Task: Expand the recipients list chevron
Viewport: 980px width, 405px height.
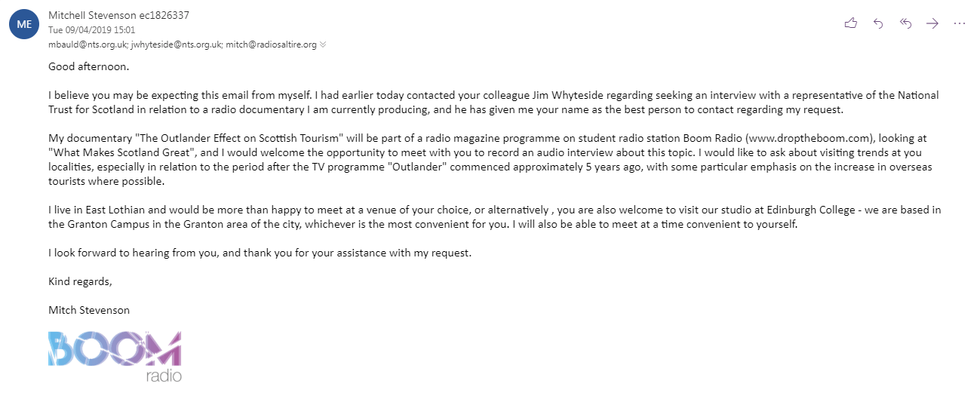Action: point(323,44)
